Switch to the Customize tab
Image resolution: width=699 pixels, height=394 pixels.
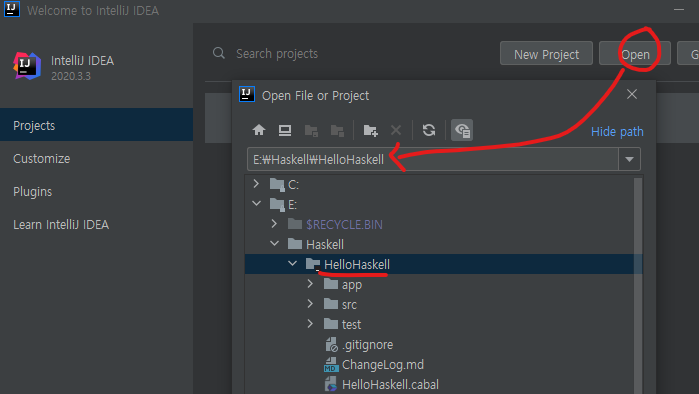(x=96, y=159)
